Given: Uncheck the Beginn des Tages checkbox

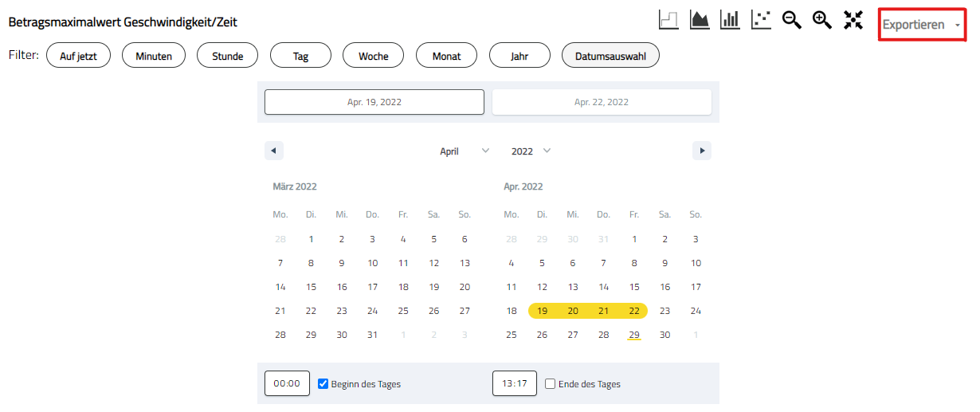Looking at the screenshot, I should tap(323, 383).
